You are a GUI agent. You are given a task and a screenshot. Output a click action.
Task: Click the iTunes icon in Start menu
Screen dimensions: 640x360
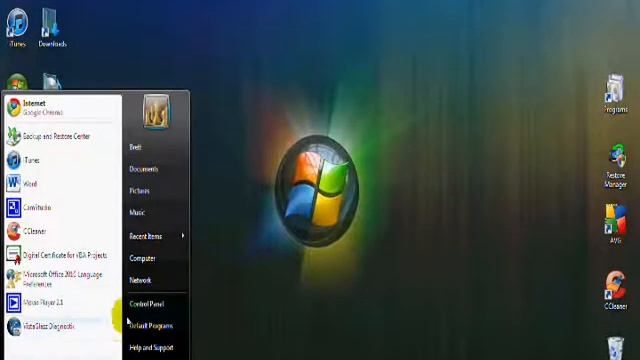click(13, 160)
